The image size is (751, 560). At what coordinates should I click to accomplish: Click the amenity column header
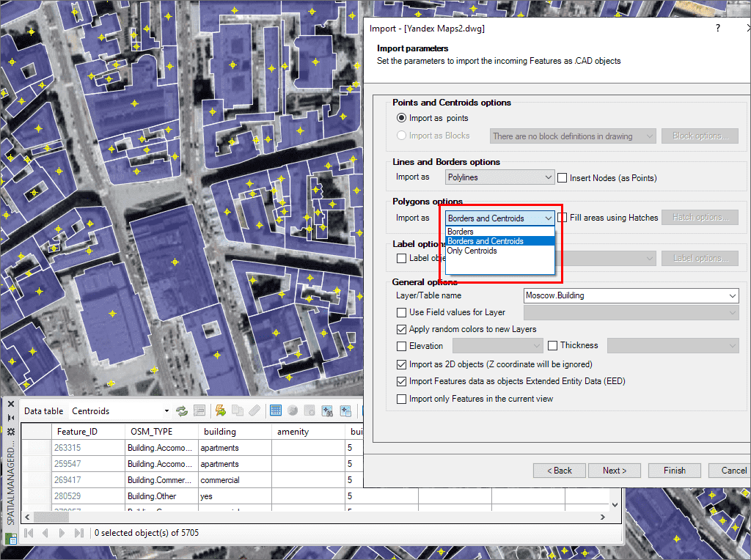click(x=308, y=432)
